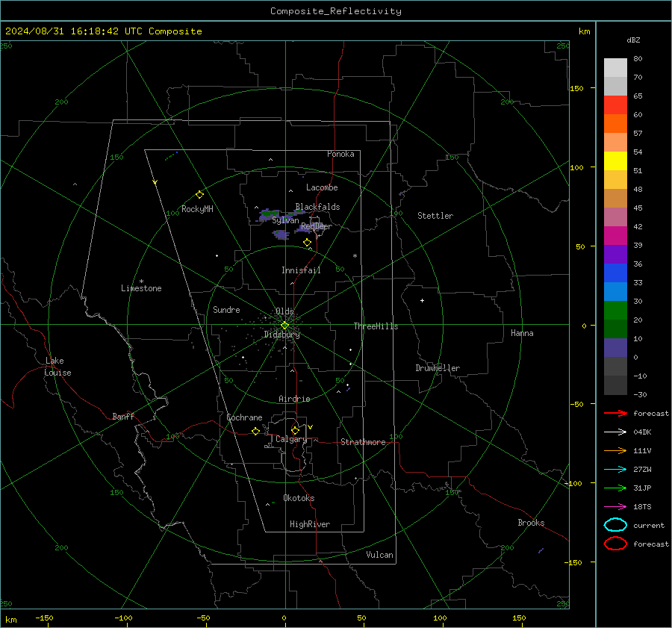Select the white 04DK arrow icon

click(x=615, y=432)
